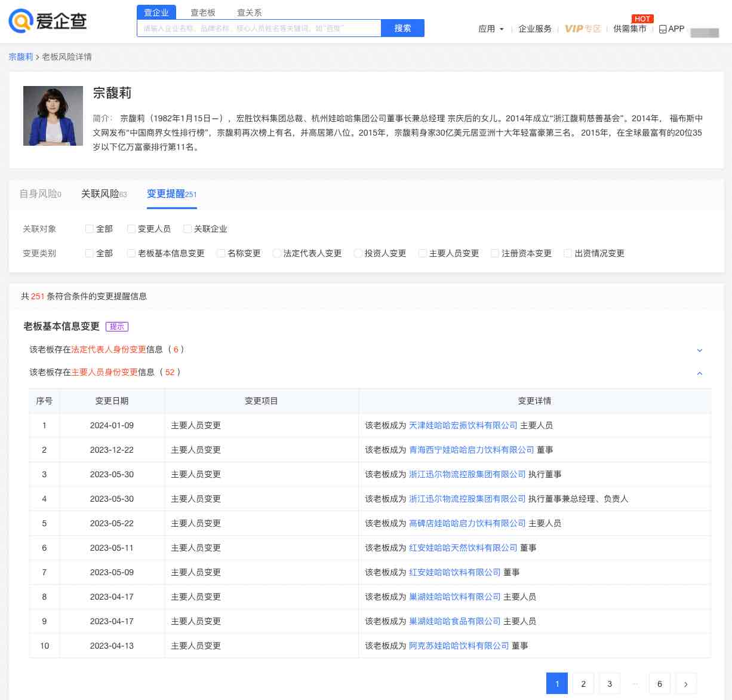Click the 提示 badge beside 老板基本信息变更
Viewport: 732px width, 700px height.
(x=117, y=326)
